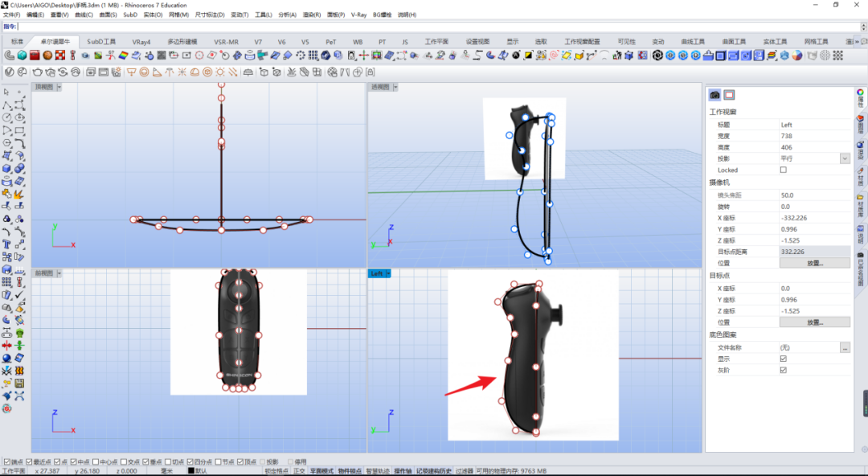Viewport: 868px width, 476px height.
Task: Switch to the 标准 toolbar tab
Action: click(x=17, y=42)
